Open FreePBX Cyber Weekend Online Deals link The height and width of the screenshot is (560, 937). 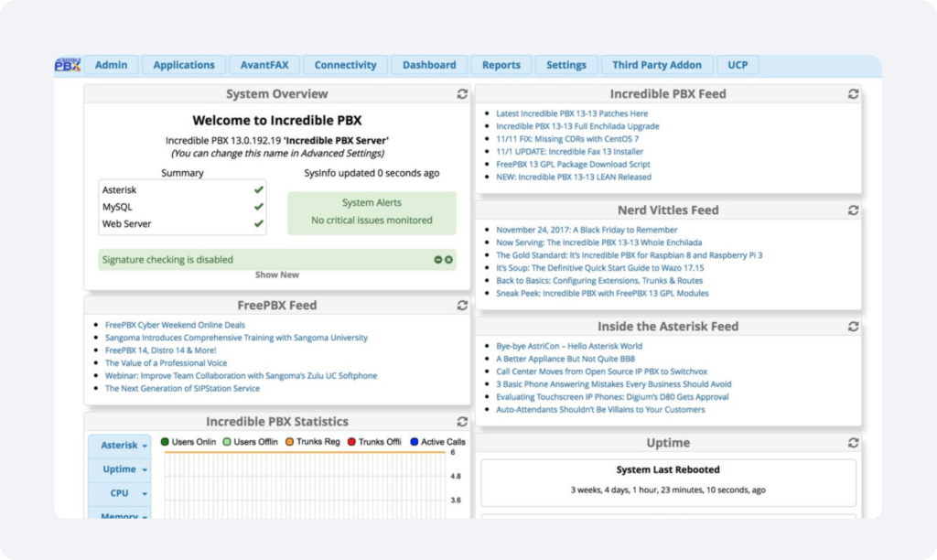175,325
